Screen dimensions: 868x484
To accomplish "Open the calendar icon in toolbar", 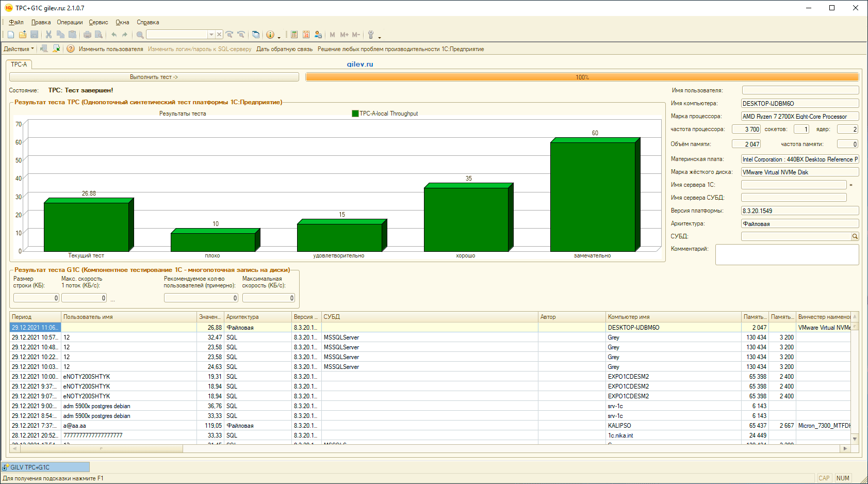I will tap(306, 35).
